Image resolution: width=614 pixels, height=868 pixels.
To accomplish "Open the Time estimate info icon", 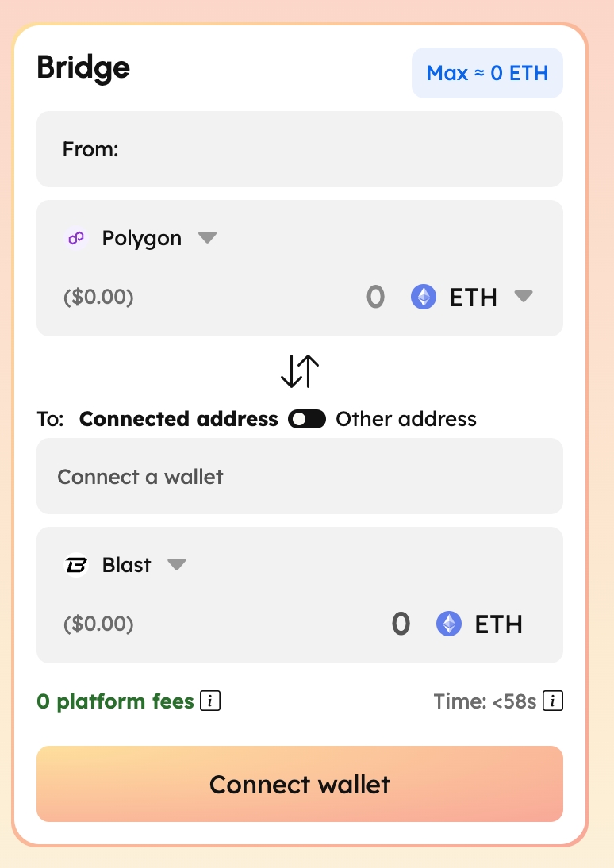I will pyautogui.click(x=553, y=701).
